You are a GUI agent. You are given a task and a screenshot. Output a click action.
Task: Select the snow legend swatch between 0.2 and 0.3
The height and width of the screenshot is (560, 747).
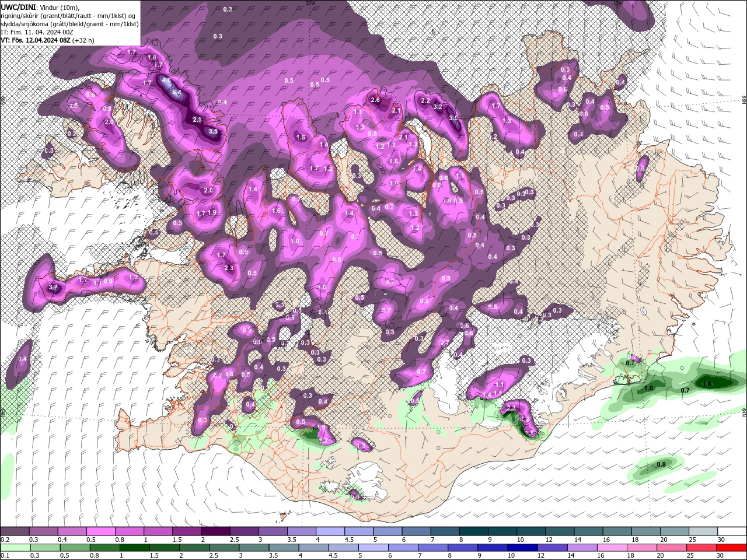(x=15, y=531)
